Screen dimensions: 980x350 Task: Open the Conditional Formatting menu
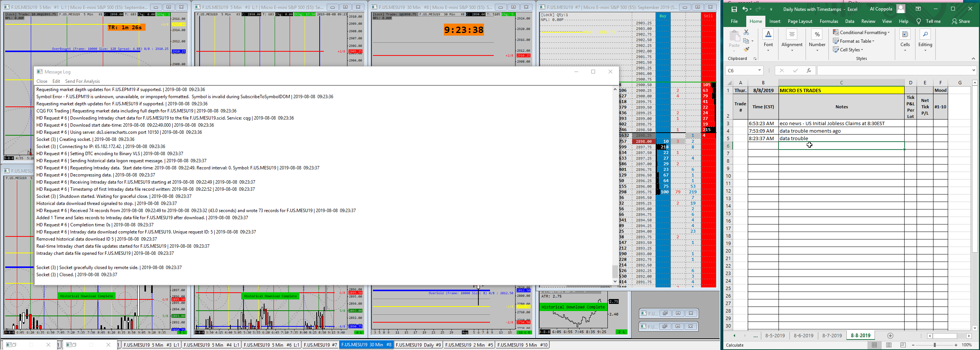pos(861,32)
